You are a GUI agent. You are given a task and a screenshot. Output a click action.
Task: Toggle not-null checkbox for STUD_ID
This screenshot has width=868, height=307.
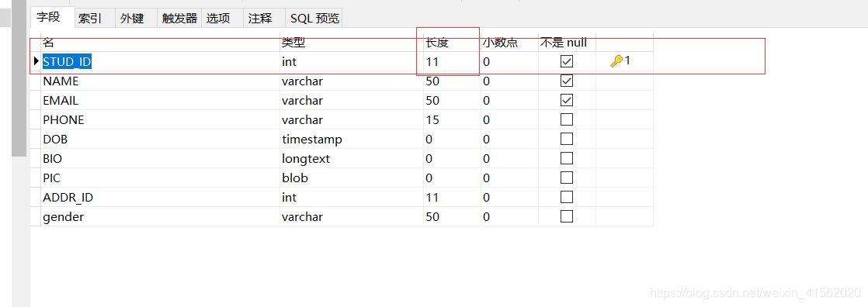point(566,61)
